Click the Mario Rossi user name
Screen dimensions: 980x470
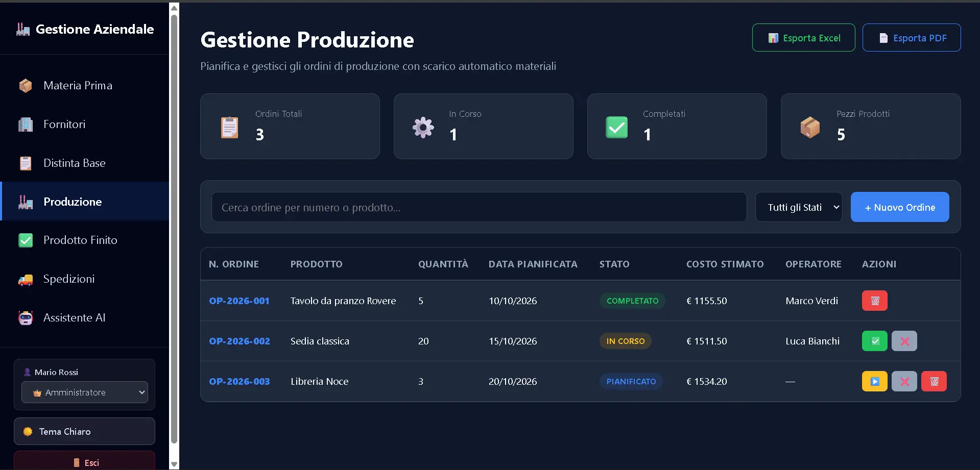click(56, 372)
